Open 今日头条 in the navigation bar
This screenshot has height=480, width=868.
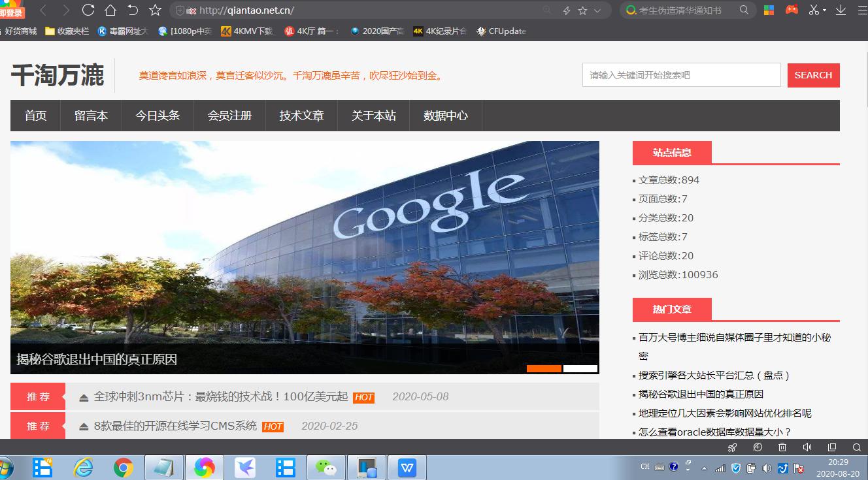pyautogui.click(x=158, y=116)
